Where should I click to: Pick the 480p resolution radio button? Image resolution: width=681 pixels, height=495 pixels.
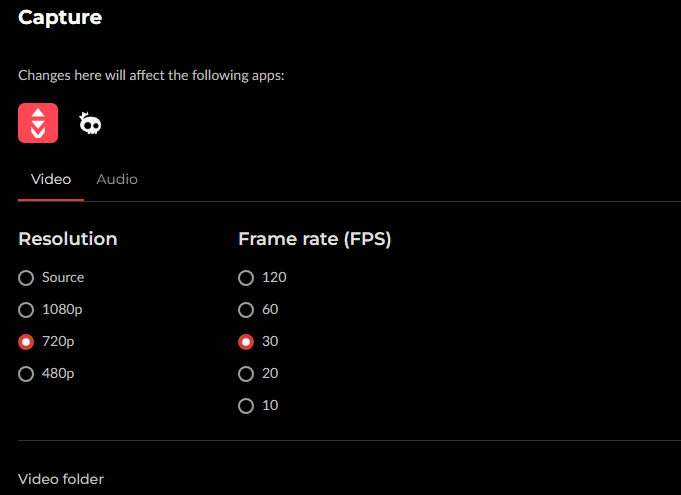pyautogui.click(x=26, y=374)
